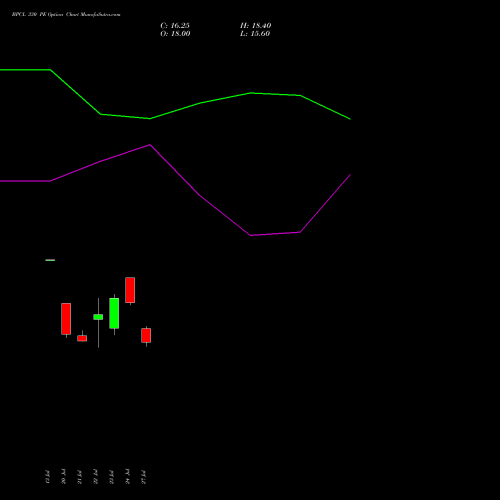The image size is (500, 500).
Task: Click the low price value L: 15.60
Action: click(255, 34)
